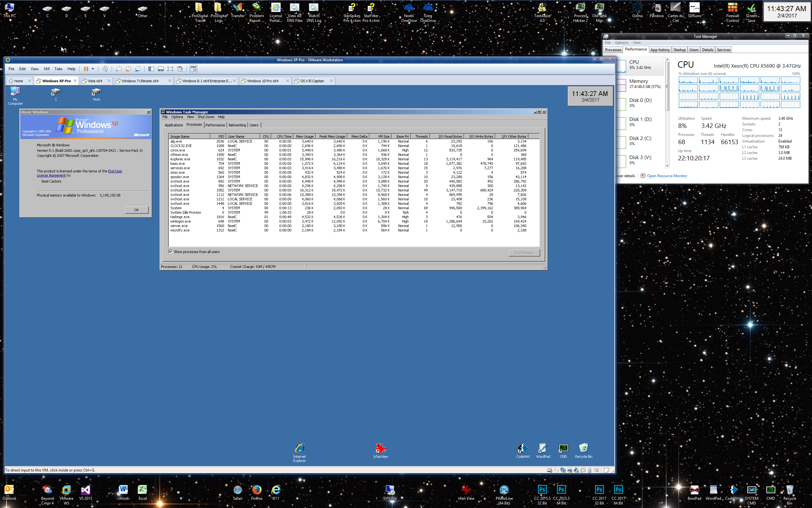The width and height of the screenshot is (812, 508).
Task: Click Open Resource Monitor link
Action: click(667, 176)
